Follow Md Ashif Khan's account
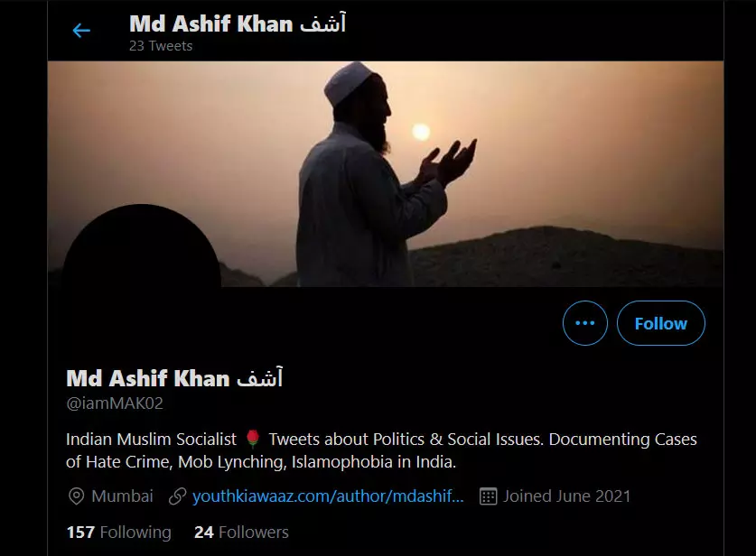 660,323
